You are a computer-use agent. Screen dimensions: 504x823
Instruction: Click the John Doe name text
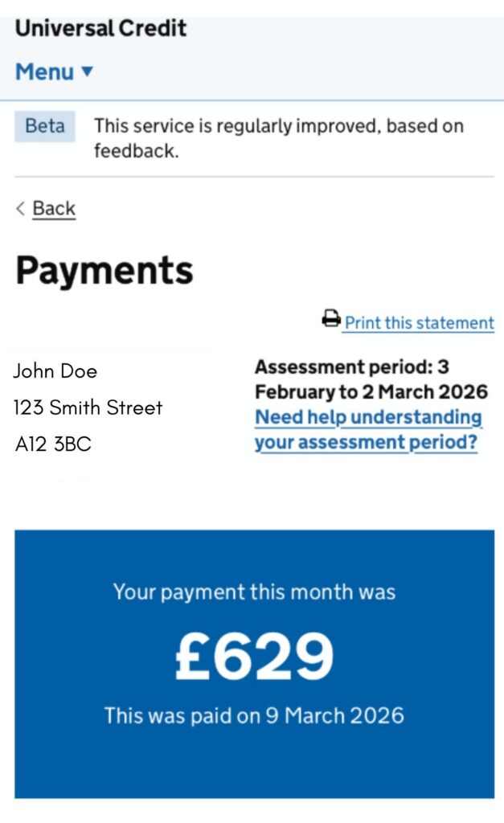click(55, 371)
